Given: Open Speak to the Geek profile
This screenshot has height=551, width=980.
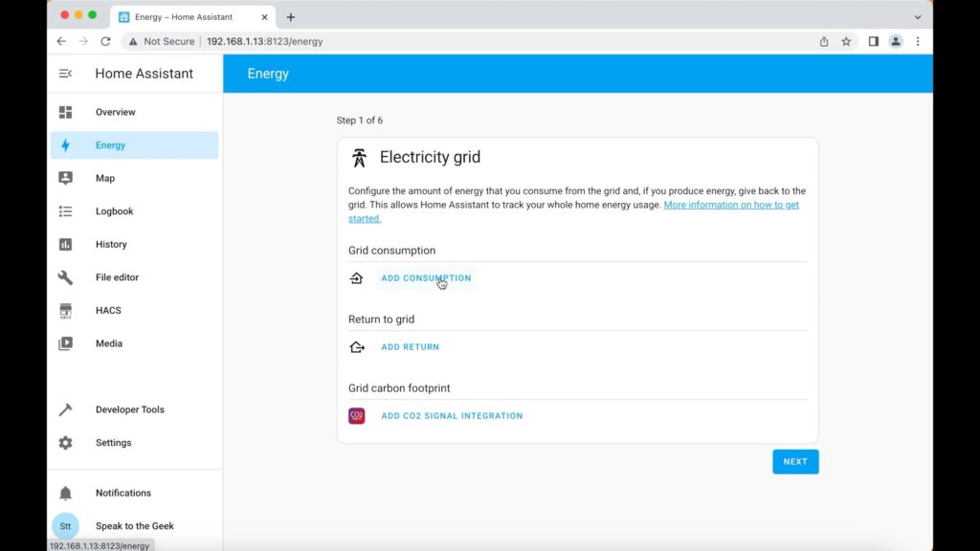Looking at the screenshot, I should 134,526.
